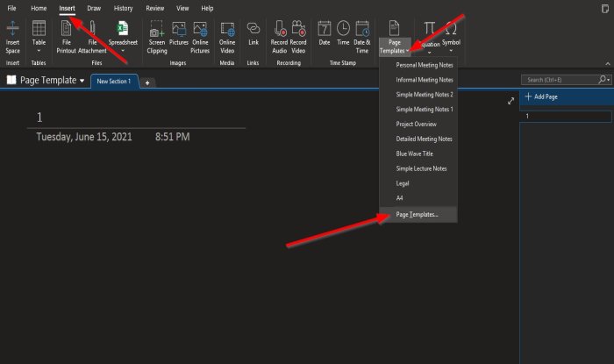
Task: Apply Simple Lecture Notes template
Action: (421, 168)
